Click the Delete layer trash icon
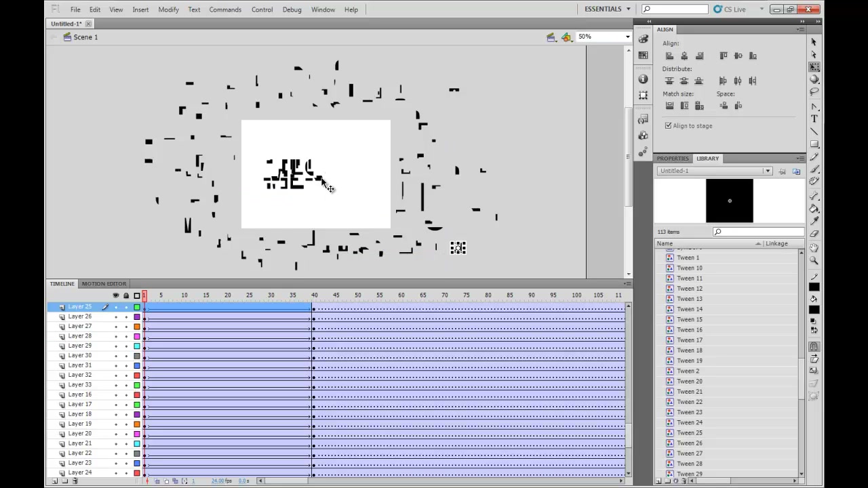The height and width of the screenshot is (488, 868). 75,481
